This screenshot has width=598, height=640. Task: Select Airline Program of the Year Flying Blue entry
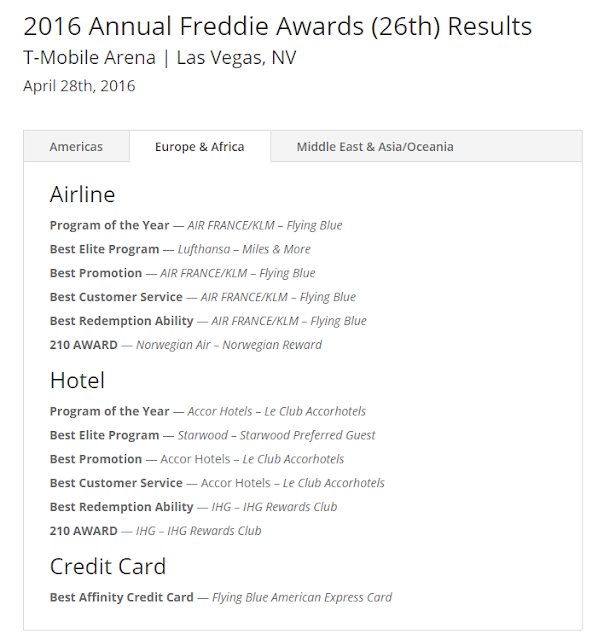pos(196,225)
